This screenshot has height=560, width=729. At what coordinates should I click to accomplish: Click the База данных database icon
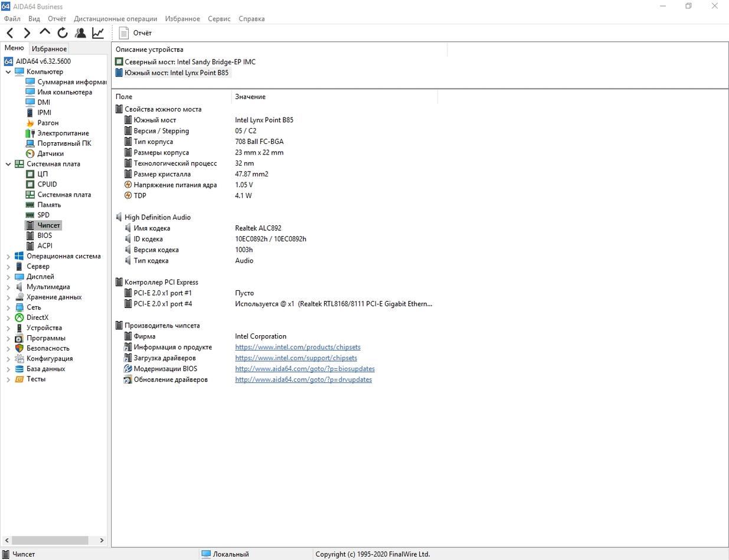pyautogui.click(x=19, y=369)
